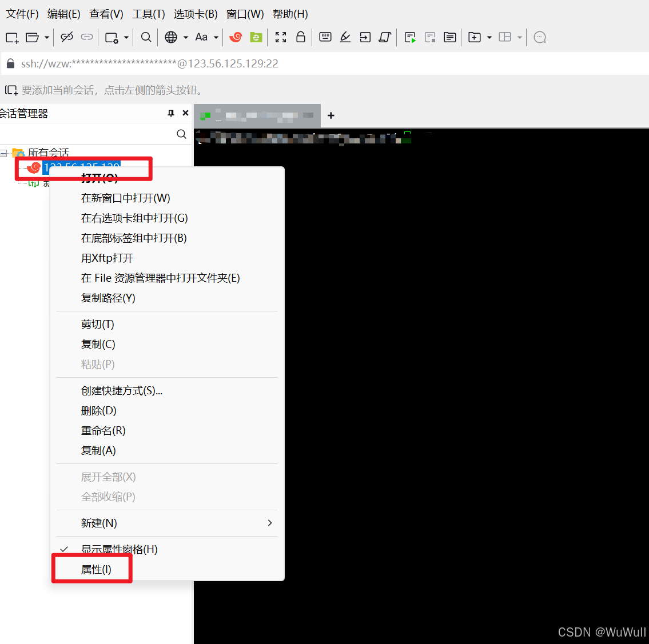Open the 选项卡(B) menu
The image size is (649, 644).
coord(196,14)
